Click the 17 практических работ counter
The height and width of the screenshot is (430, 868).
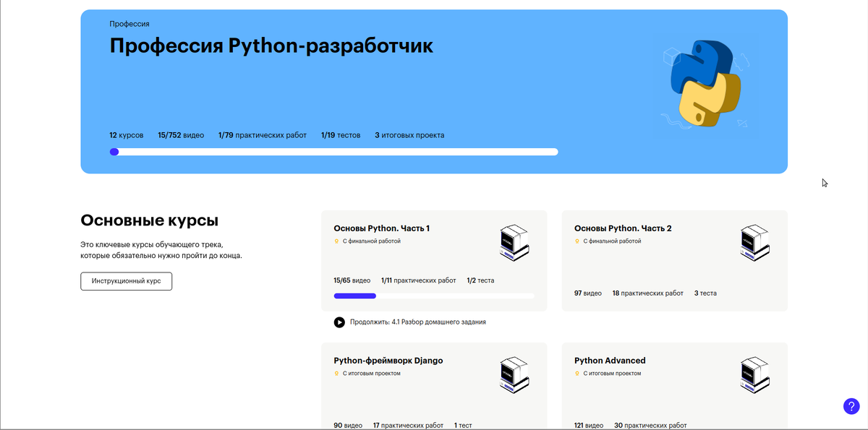pyautogui.click(x=409, y=426)
